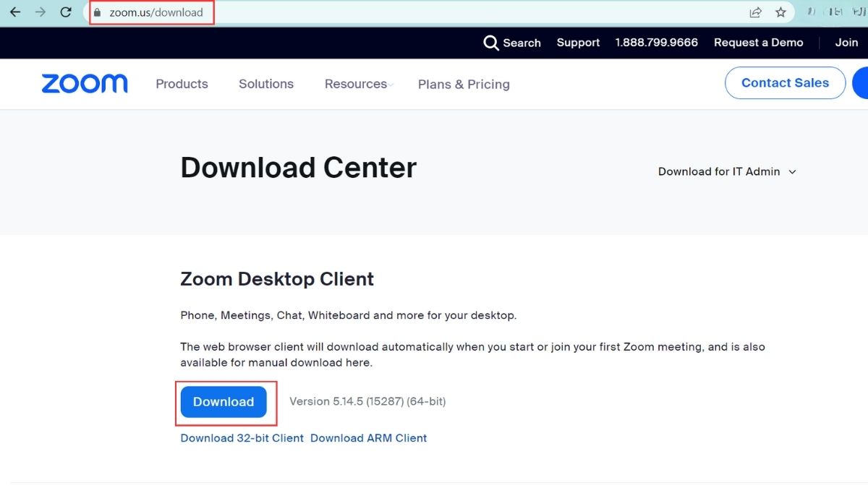Bookmark this page with star icon

780,12
